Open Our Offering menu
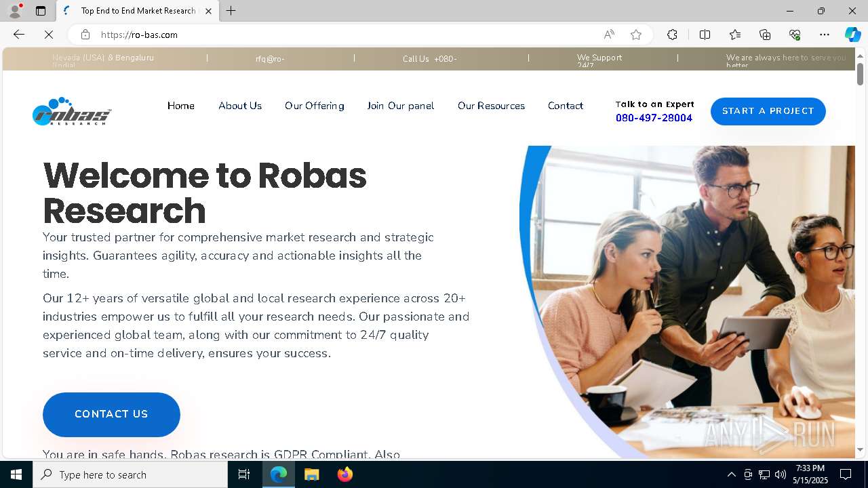The height and width of the screenshot is (488, 868). (315, 106)
